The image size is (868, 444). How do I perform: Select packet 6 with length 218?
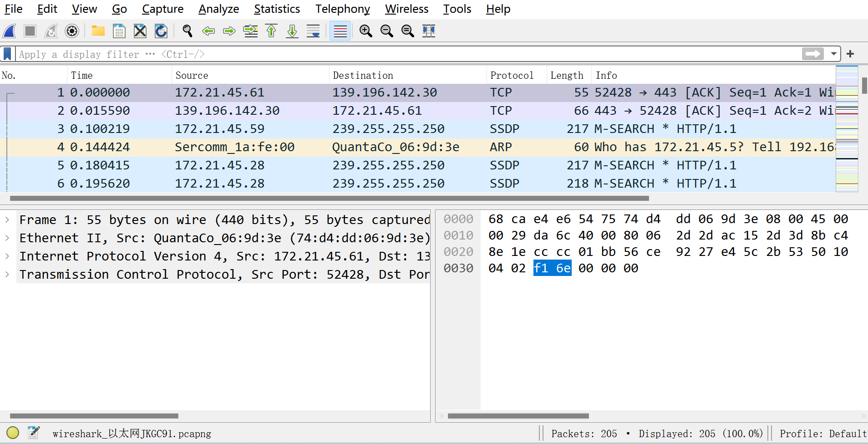[417, 184]
